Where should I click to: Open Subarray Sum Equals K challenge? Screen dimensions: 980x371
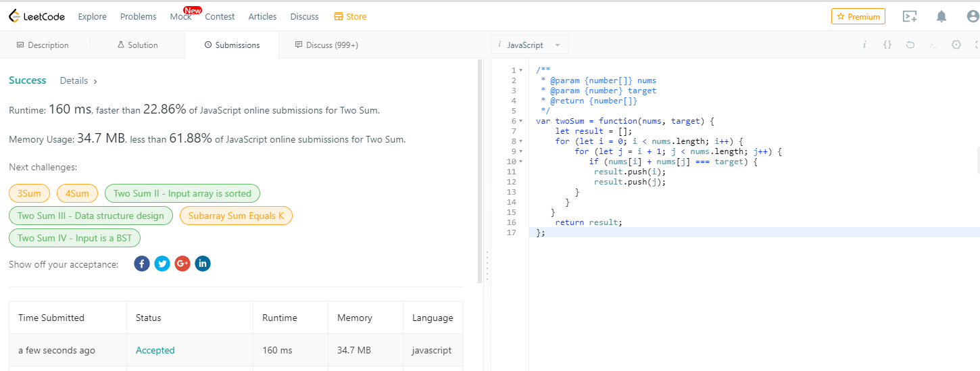click(x=236, y=216)
